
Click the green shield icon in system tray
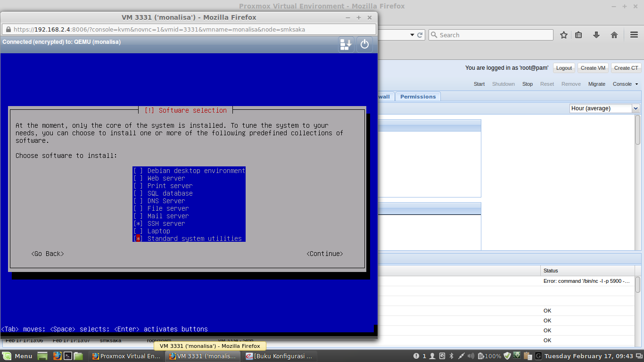tap(508, 356)
